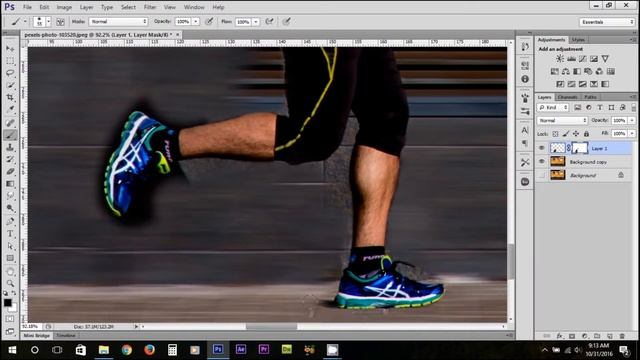The width and height of the screenshot is (640, 360).
Task: Toggle lock transparent pixels
Action: [555, 133]
